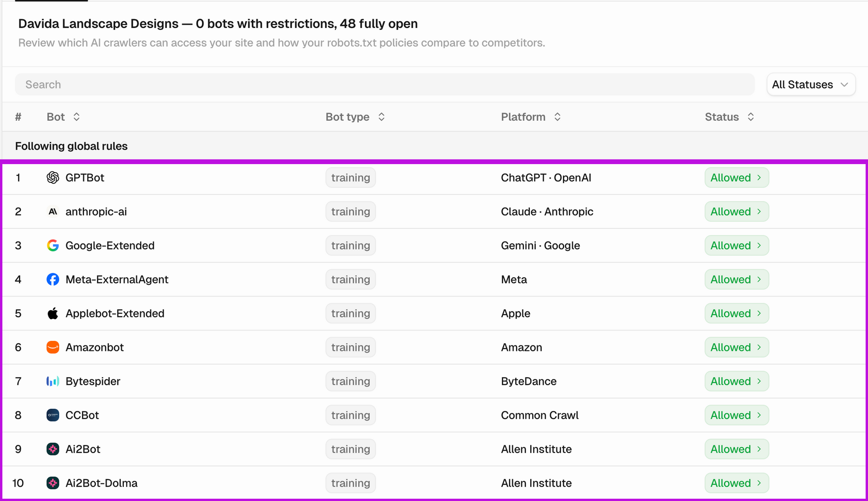Click the training tag in CCBot row
Screen dimensions: 868x501
pos(350,415)
